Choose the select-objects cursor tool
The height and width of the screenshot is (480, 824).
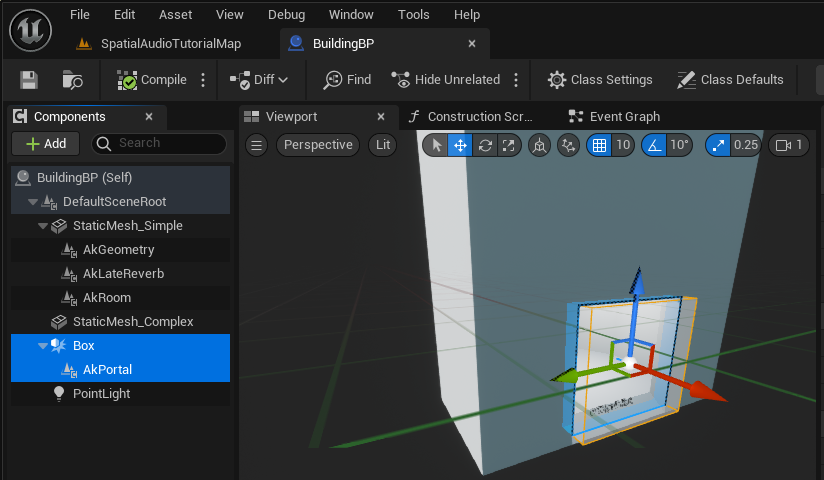click(x=436, y=145)
